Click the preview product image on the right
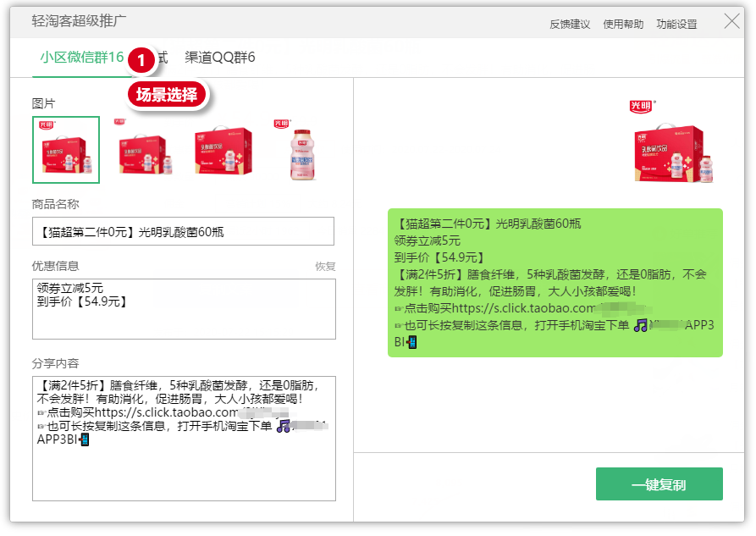756x536 pixels. click(672, 141)
